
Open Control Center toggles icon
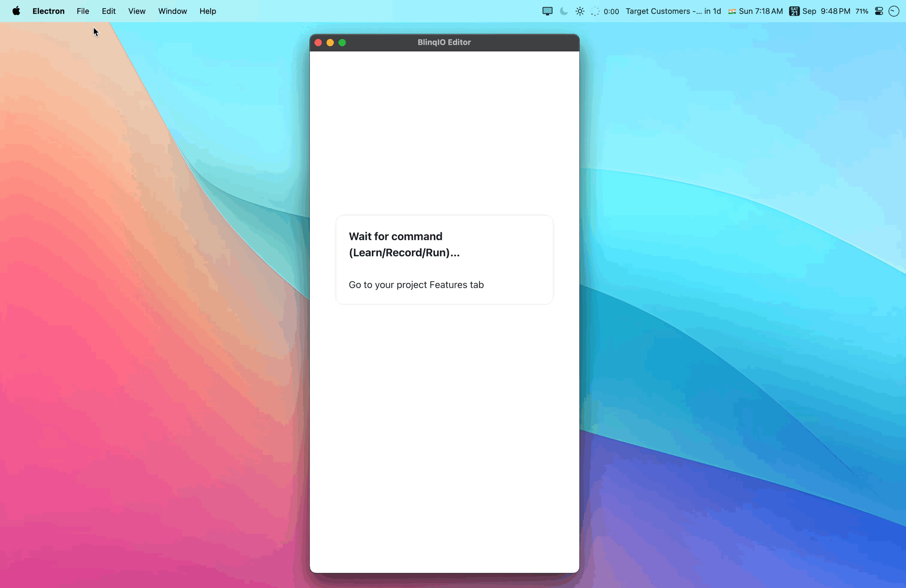879,11
